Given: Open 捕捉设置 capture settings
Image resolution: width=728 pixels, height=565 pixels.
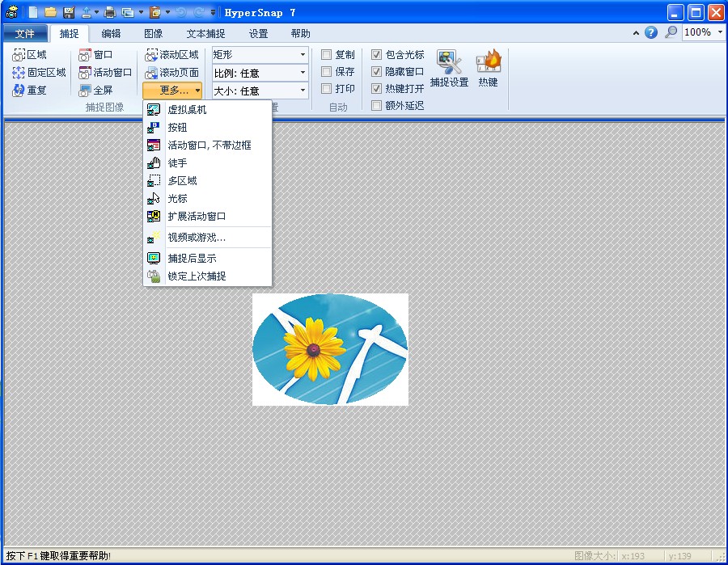Looking at the screenshot, I should tap(449, 69).
